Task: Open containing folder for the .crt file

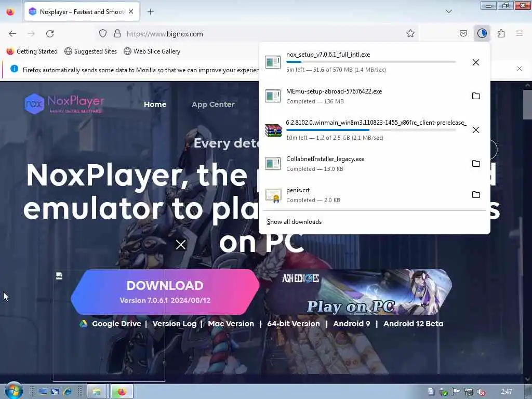Action: (x=476, y=195)
